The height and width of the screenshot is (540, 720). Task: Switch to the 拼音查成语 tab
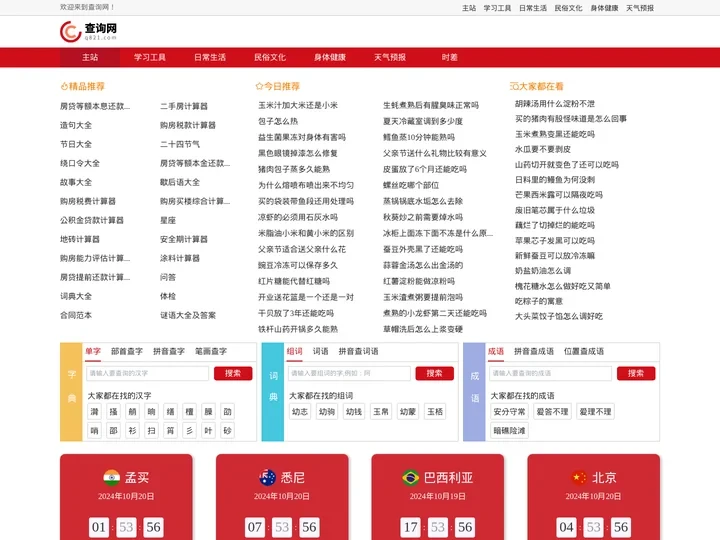pos(534,351)
